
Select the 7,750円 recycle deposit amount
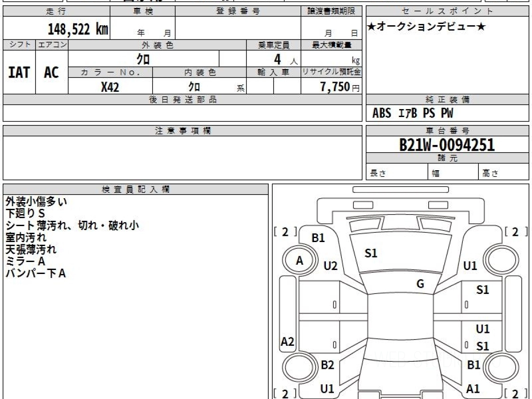click(340, 87)
